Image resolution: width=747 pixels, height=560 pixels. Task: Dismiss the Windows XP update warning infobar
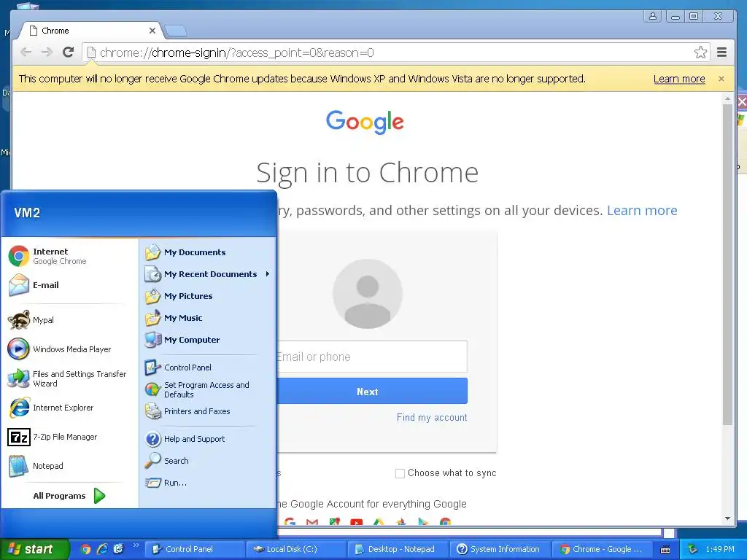click(x=721, y=79)
